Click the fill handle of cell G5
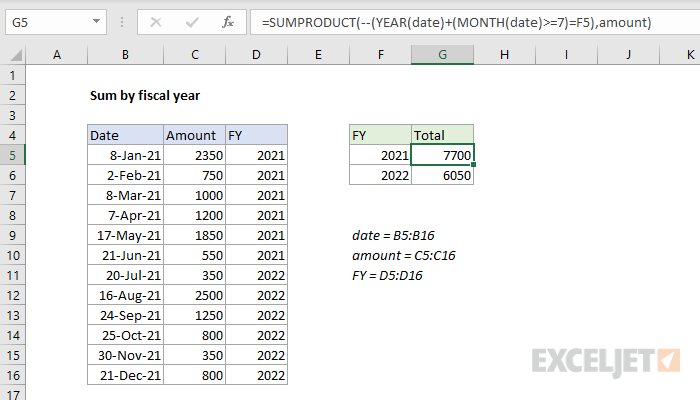This screenshot has width=700, height=400. click(x=473, y=165)
